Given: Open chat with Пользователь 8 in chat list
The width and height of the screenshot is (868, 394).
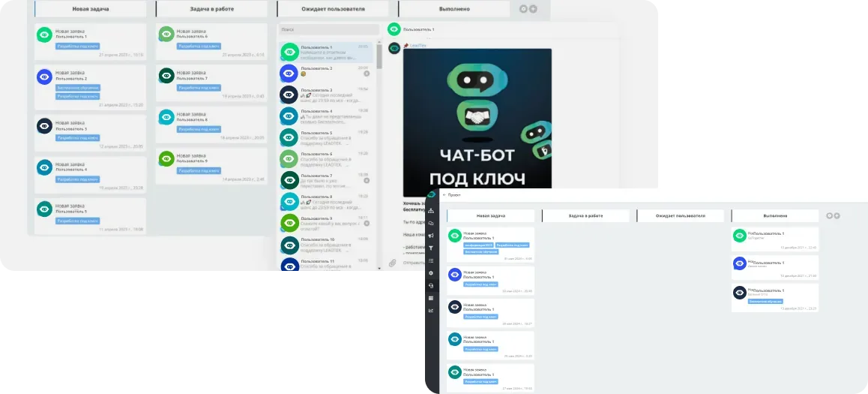Looking at the screenshot, I should tap(327, 202).
